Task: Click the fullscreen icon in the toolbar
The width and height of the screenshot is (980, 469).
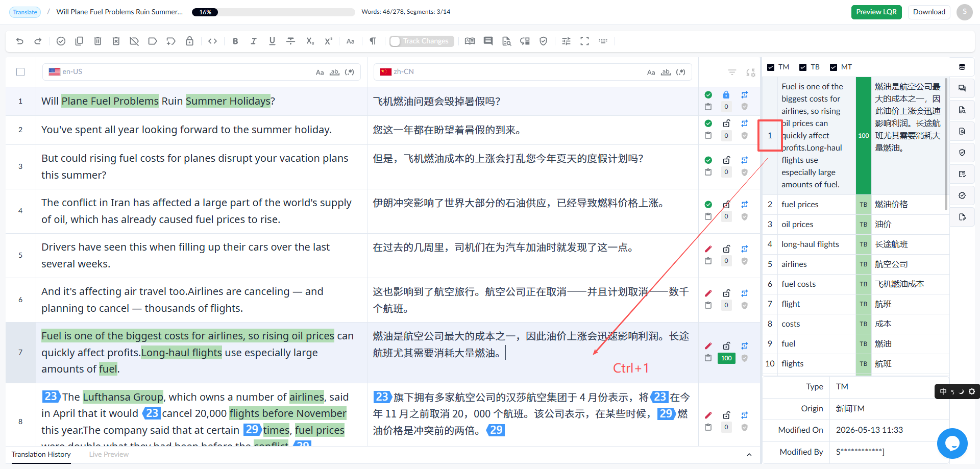Action: (584, 41)
